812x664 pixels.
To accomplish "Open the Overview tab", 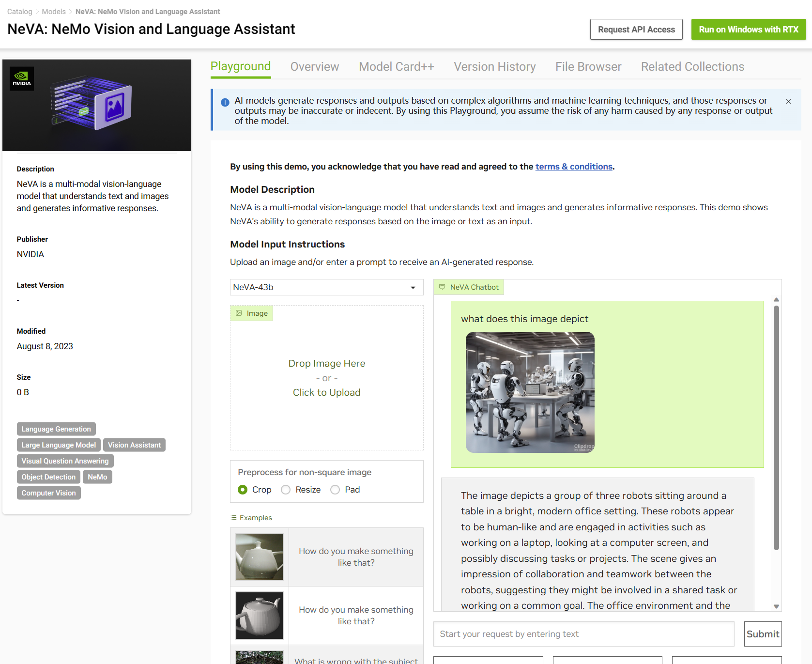I will 315,67.
